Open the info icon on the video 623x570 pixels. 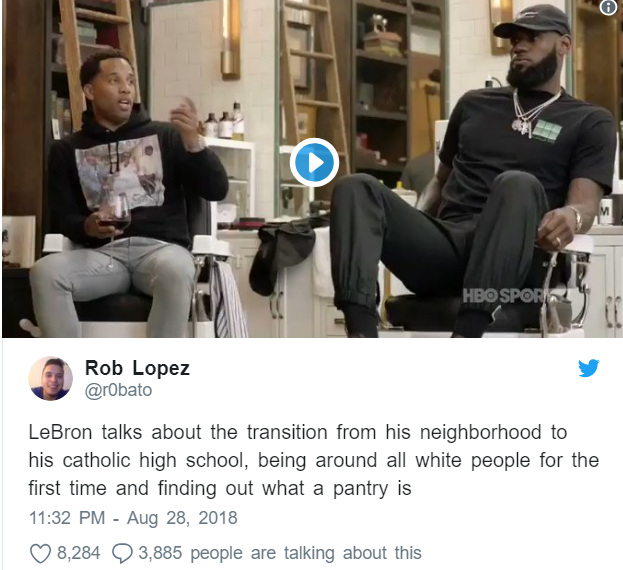point(608,8)
